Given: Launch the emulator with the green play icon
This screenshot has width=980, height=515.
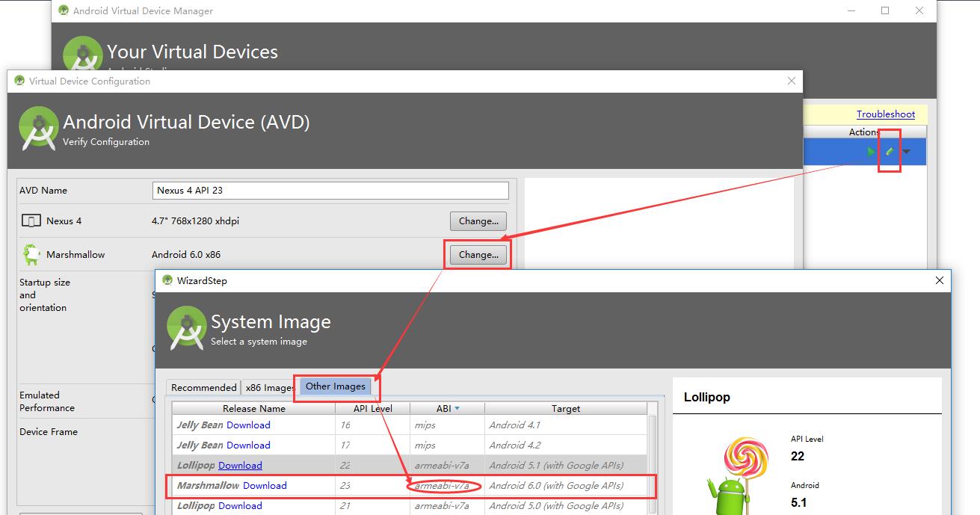Looking at the screenshot, I should pos(870,151).
